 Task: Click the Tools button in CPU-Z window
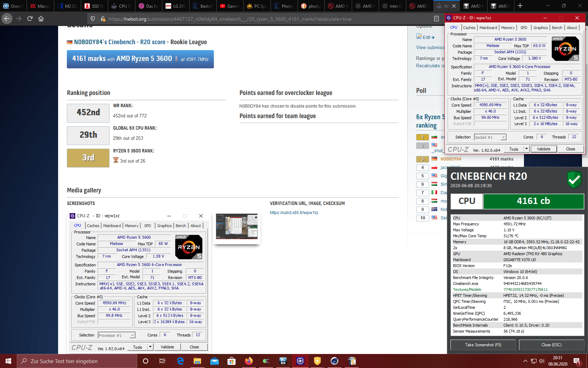(x=514, y=149)
